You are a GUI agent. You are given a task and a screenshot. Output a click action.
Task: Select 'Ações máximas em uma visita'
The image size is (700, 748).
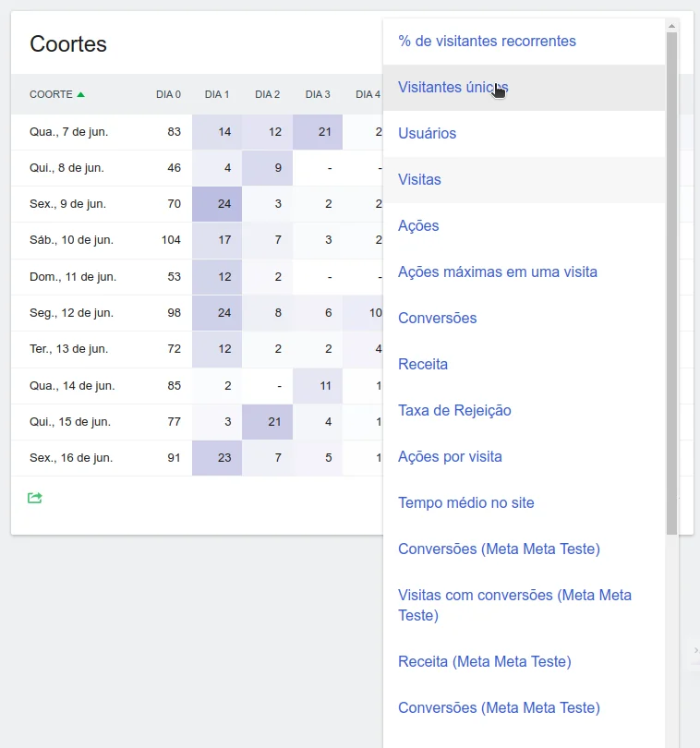click(497, 272)
